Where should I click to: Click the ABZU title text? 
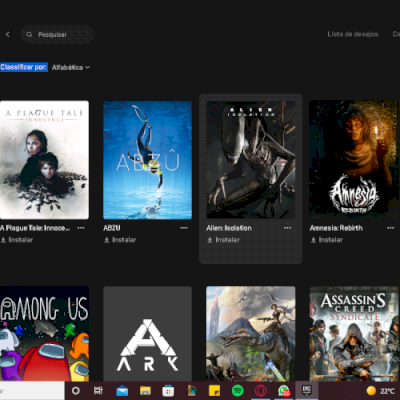[112, 228]
